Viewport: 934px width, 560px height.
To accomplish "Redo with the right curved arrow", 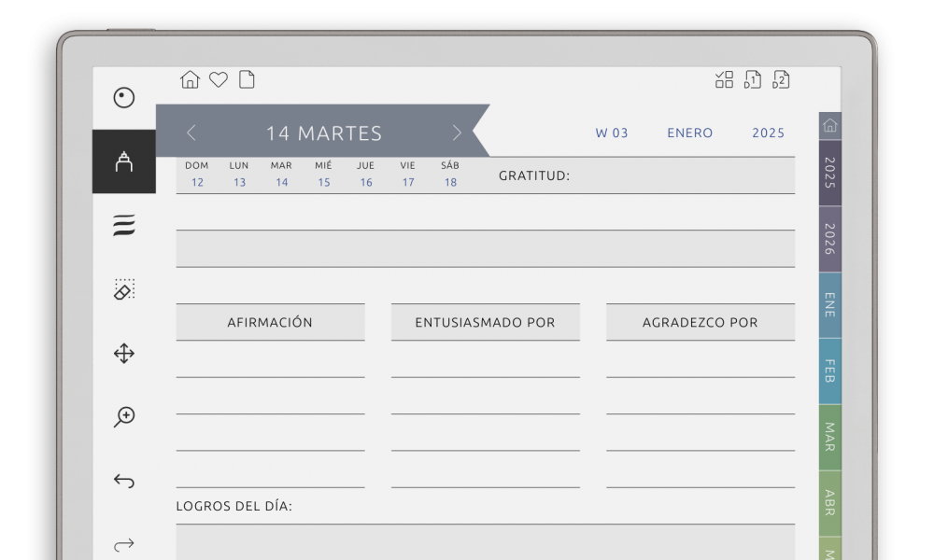I will (x=124, y=544).
